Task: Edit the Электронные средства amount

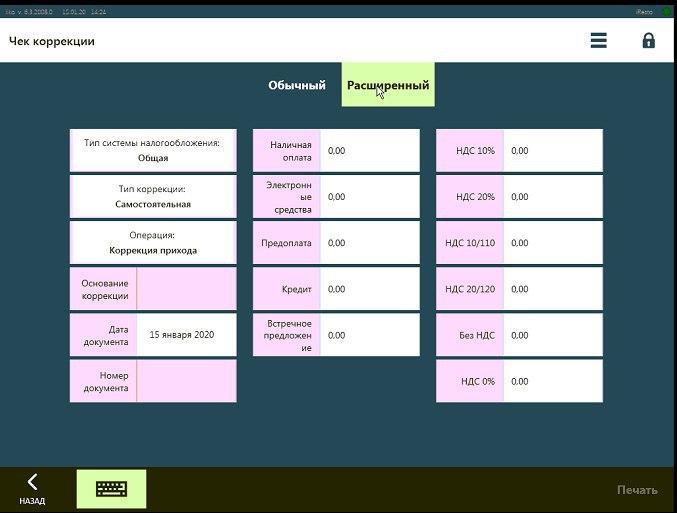Action: pyautogui.click(x=370, y=196)
